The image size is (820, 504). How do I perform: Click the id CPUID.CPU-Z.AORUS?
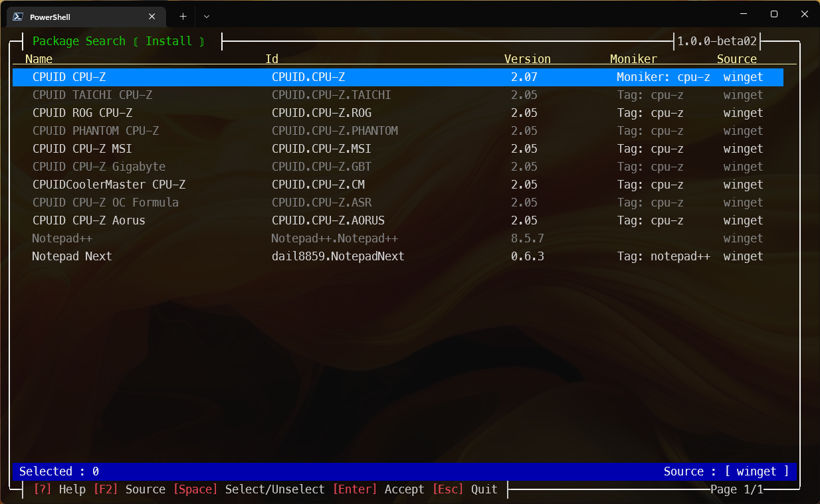coord(328,220)
